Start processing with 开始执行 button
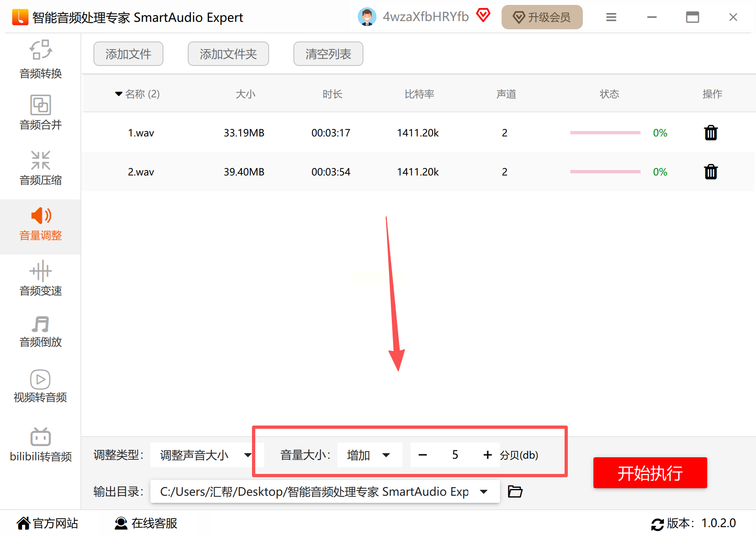The image size is (756, 537). 650,473
